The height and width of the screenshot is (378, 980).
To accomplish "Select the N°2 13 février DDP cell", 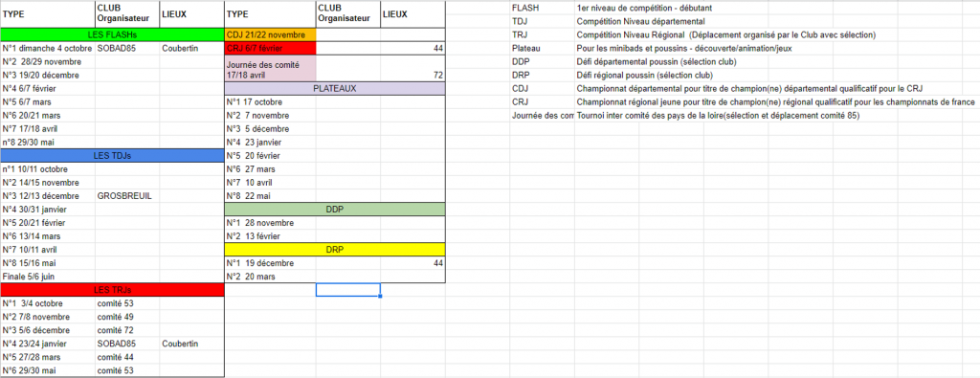I will pyautogui.click(x=270, y=236).
